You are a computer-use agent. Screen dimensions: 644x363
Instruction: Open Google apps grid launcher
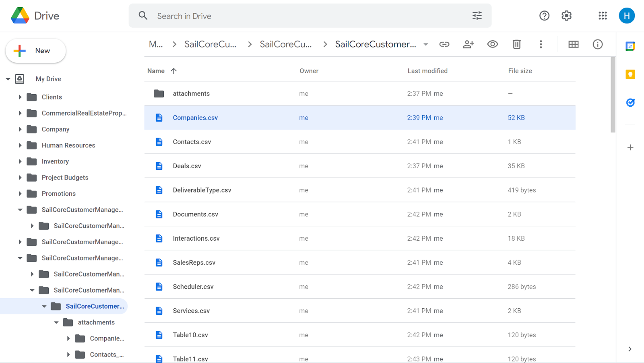coord(602,16)
